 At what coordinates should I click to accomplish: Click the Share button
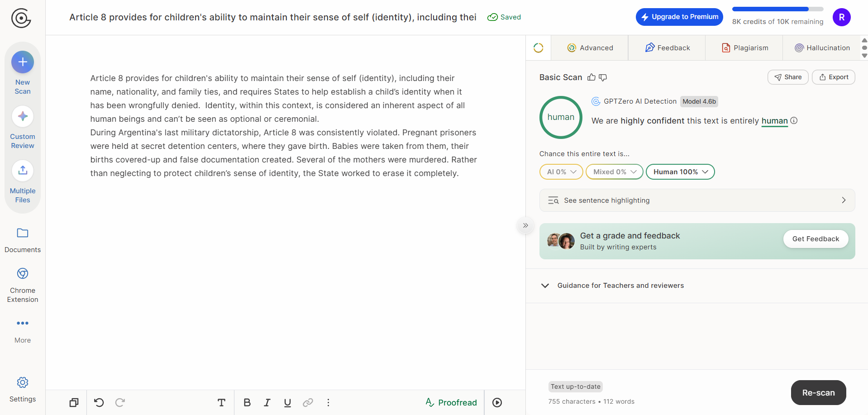coord(788,77)
